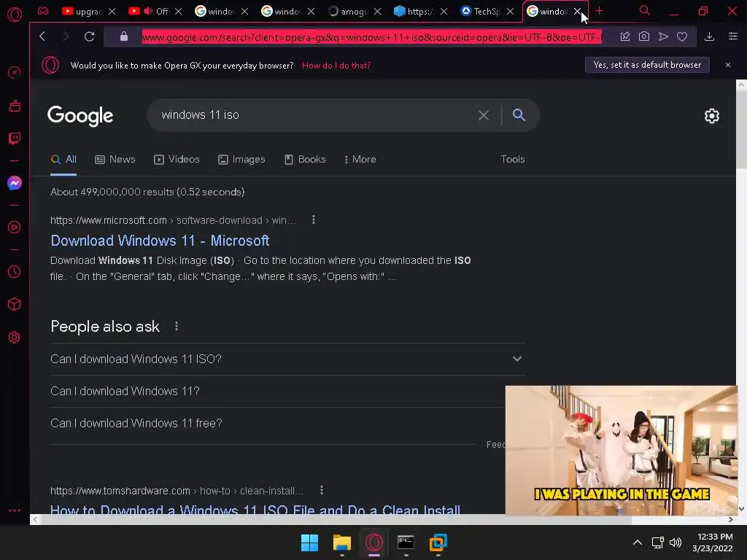The height and width of the screenshot is (560, 747).
Task: Switch to the 'upgrad' YouTube tab
Action: tap(83, 12)
